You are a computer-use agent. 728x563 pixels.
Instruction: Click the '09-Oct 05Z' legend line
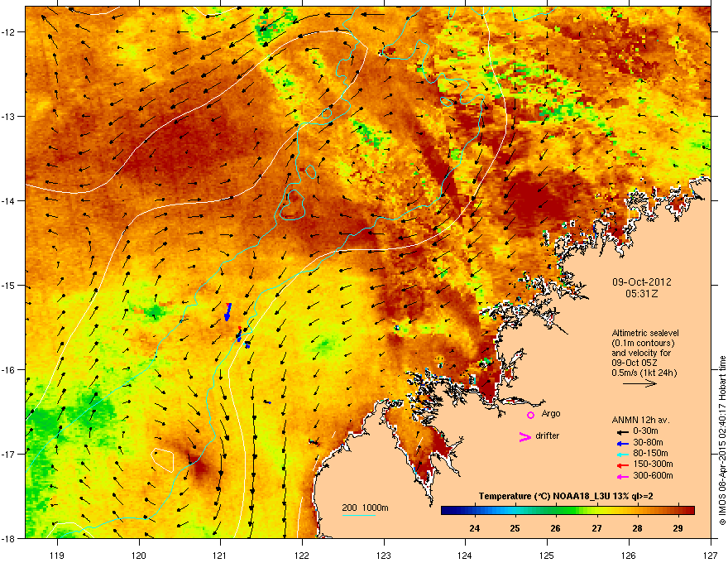tap(635, 363)
